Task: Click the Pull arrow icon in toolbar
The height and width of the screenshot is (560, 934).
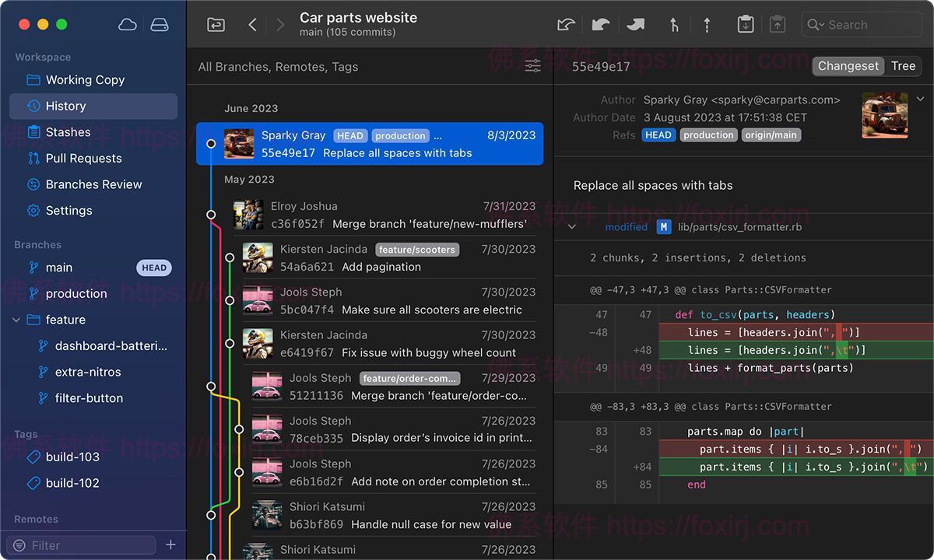Action: click(600, 24)
